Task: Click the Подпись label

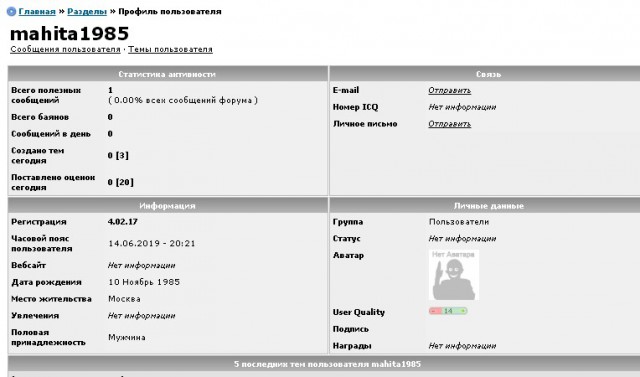Action: pyautogui.click(x=351, y=329)
